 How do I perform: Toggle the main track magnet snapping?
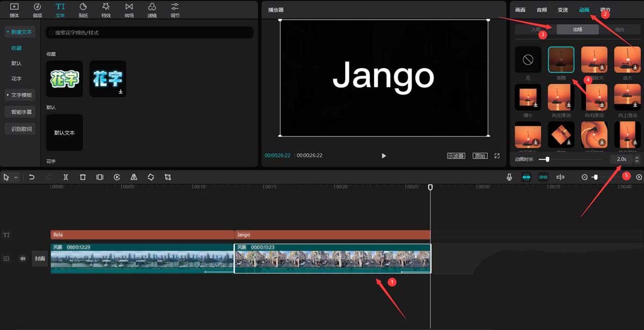click(526, 177)
